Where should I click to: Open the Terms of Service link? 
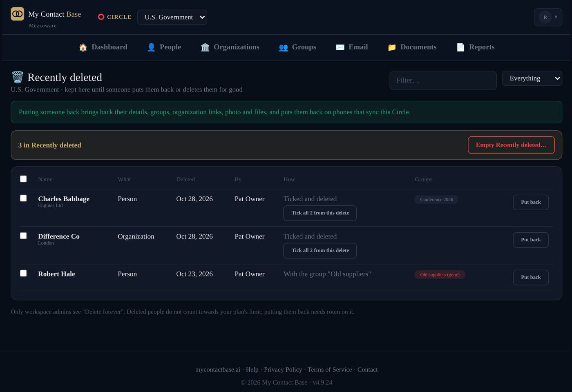[x=330, y=370]
